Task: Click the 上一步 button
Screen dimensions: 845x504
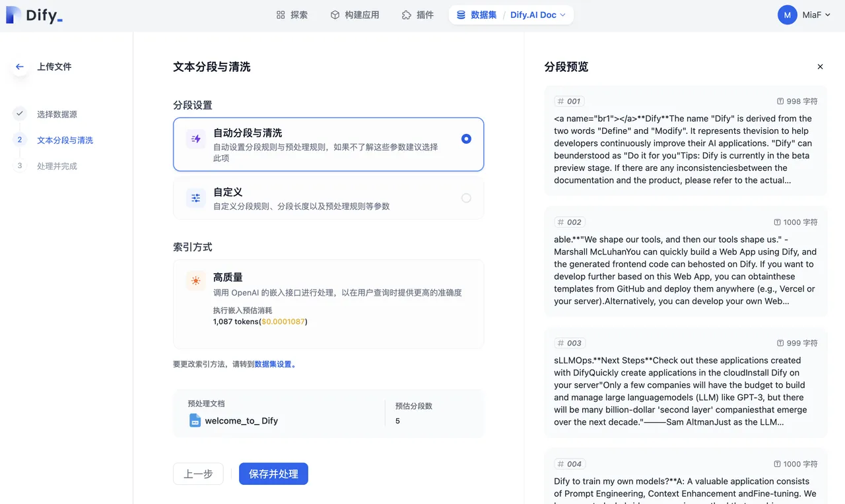Action: (x=198, y=474)
